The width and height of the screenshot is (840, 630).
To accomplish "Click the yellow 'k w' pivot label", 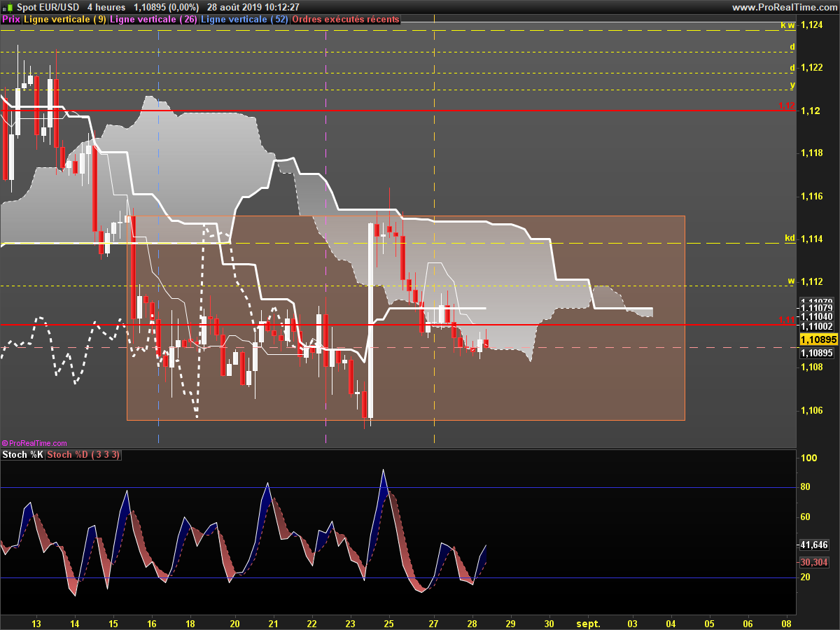I will [x=788, y=25].
